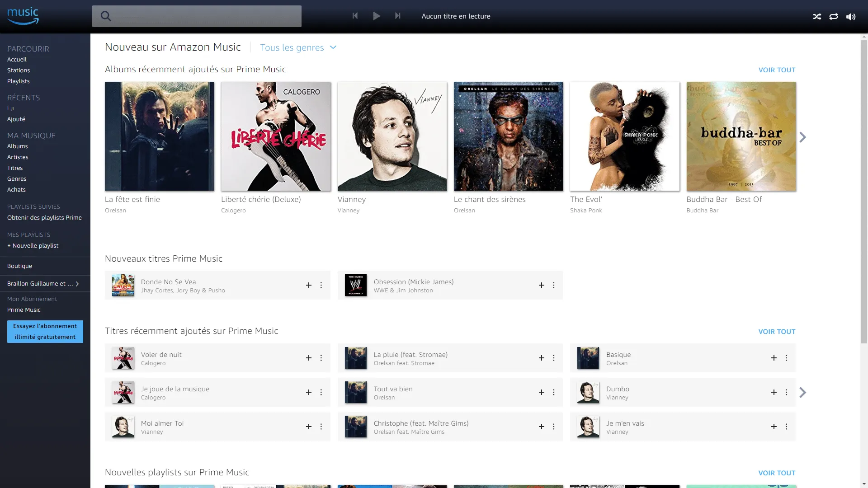Viewport: 868px width, 488px height.
Task: Show next albums with the right chevron
Action: click(x=802, y=137)
